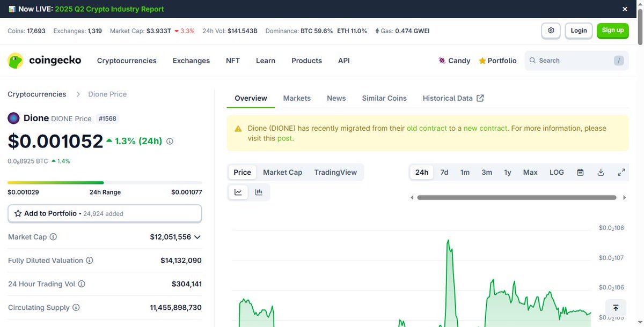Select the 3m chart range
The width and height of the screenshot is (644, 327).
(487, 172)
